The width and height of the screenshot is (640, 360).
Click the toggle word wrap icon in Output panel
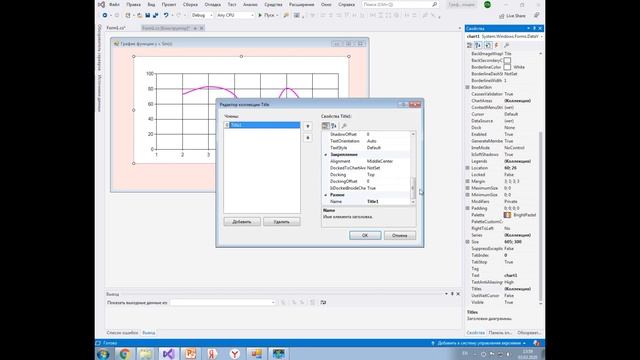pos(323,302)
